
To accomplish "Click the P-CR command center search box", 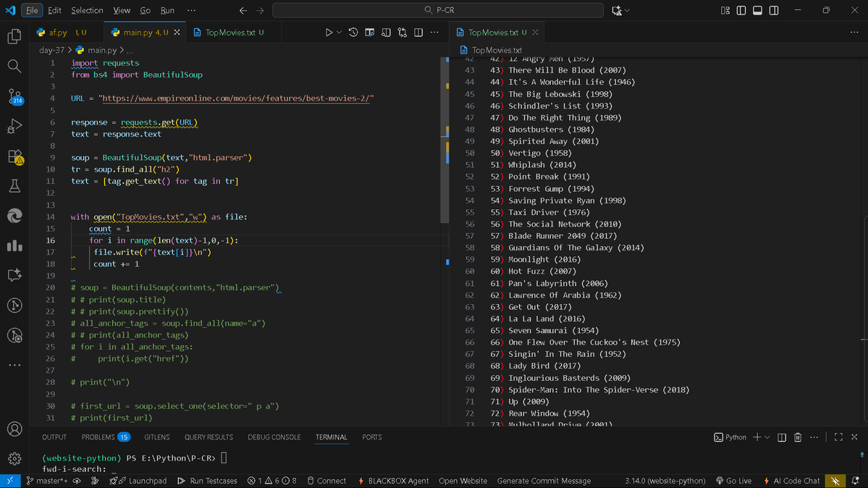I will pos(438,11).
